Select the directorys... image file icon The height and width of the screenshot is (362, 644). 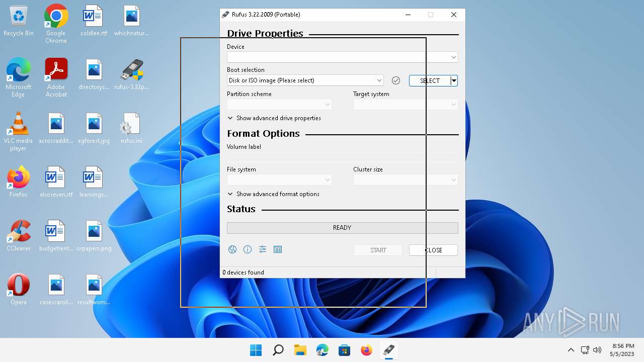pyautogui.click(x=94, y=75)
